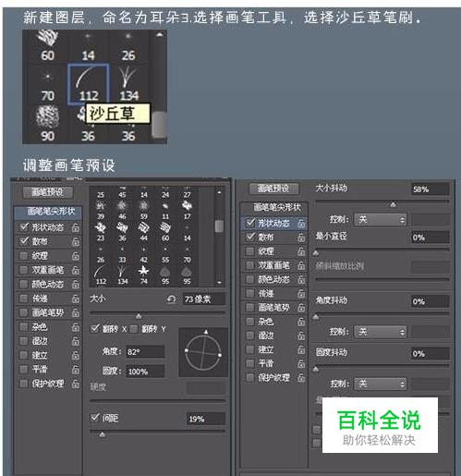Toggle lock icon beside 双重画笔 in Shape Dynamics panel

(301, 265)
